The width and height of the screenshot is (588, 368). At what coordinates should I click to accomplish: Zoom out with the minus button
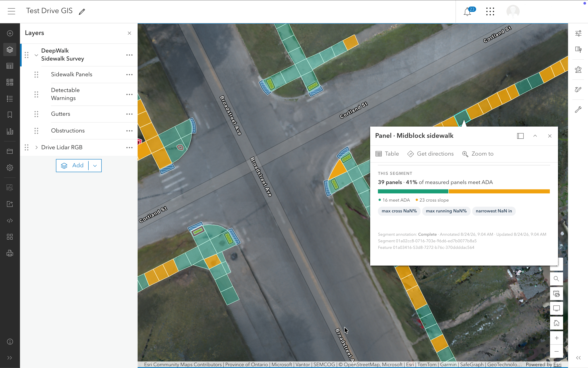(556, 351)
